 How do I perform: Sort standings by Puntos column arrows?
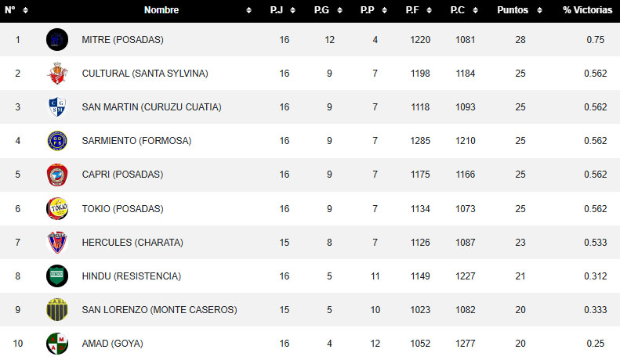[541, 11]
